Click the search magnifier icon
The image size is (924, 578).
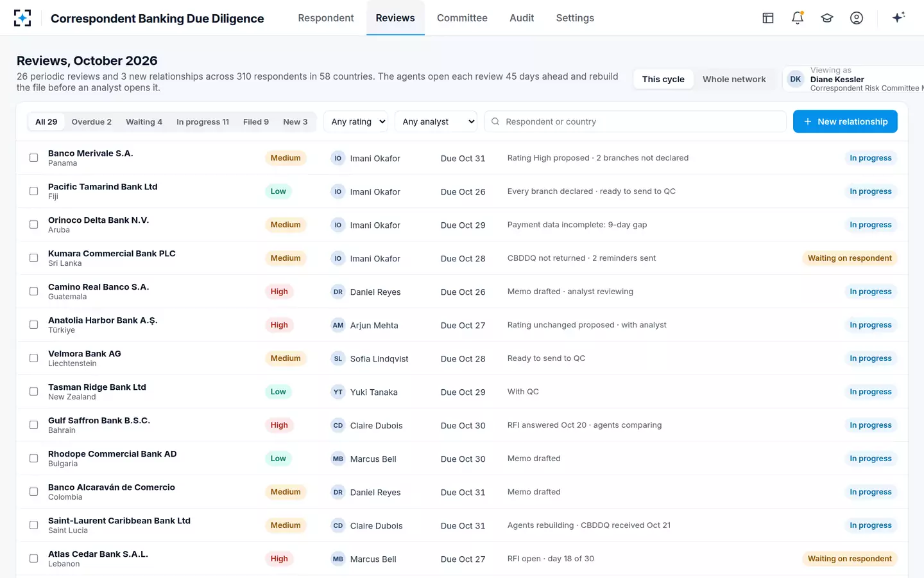pyautogui.click(x=495, y=121)
